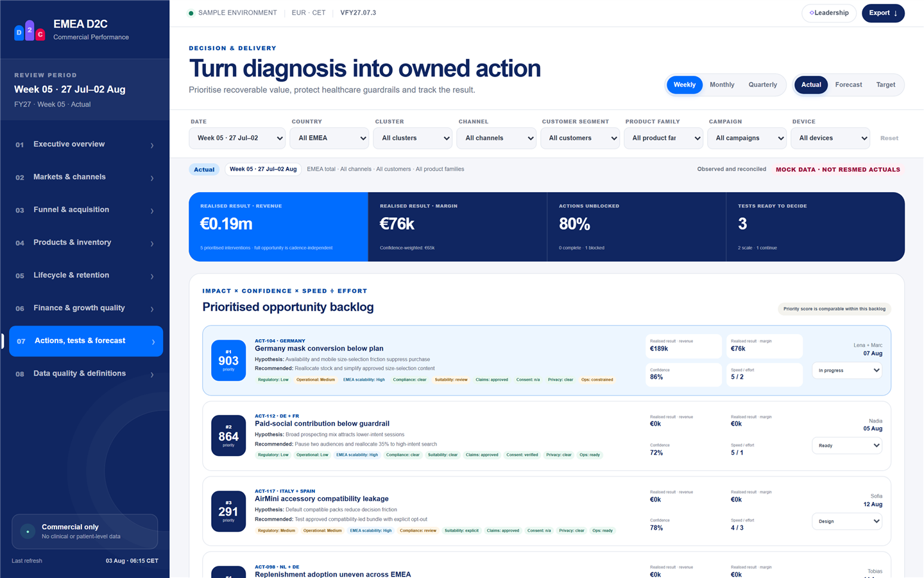
Task: Select the Realised result revenue €0.19m card
Action: click(278, 227)
